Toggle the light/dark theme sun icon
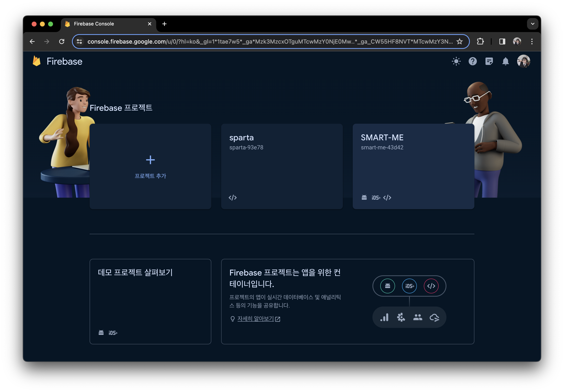Image resolution: width=564 pixels, height=392 pixels. pyautogui.click(x=456, y=61)
